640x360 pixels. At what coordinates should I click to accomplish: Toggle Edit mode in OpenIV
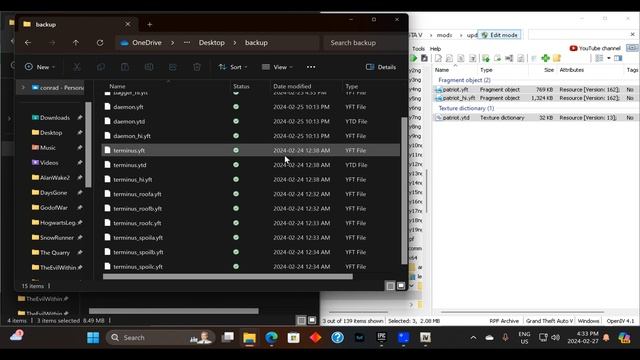(499, 35)
